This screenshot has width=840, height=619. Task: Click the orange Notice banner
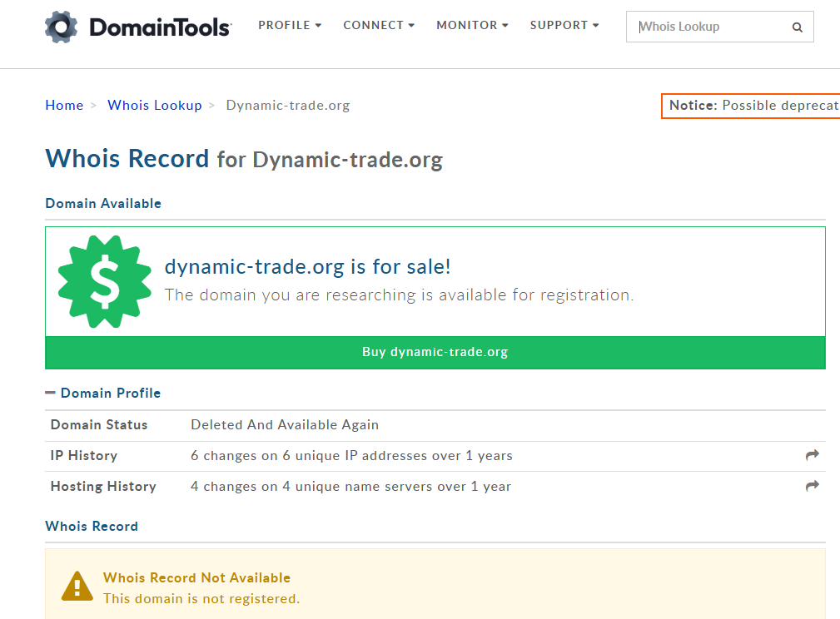coord(750,106)
